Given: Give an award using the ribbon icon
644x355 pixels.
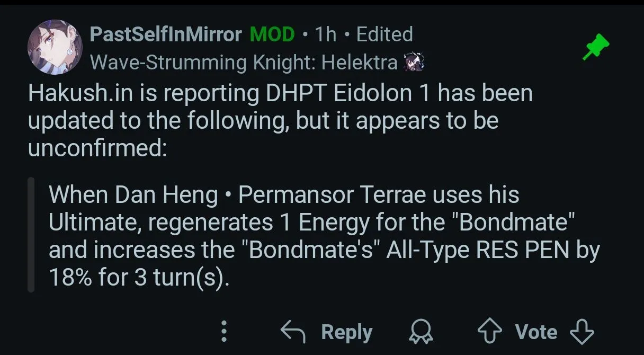Looking at the screenshot, I should click(x=422, y=332).
